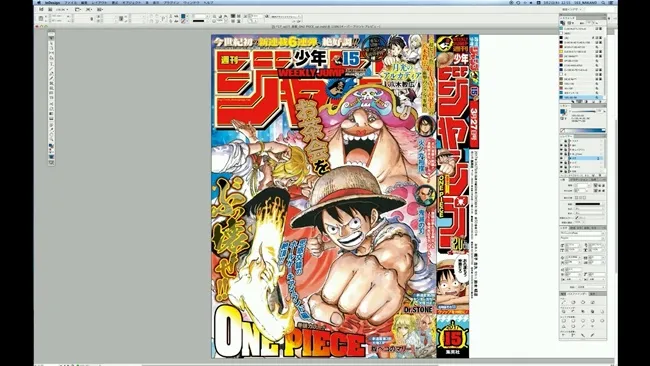Click the reference point locator in Control panel
The width and height of the screenshot is (650, 366).
[41, 19]
